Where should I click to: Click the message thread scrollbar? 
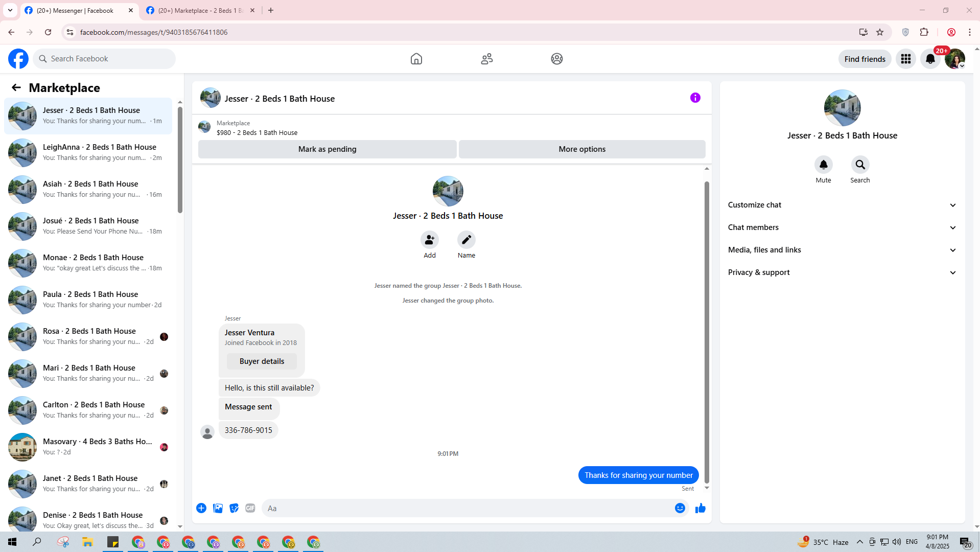[707, 332]
